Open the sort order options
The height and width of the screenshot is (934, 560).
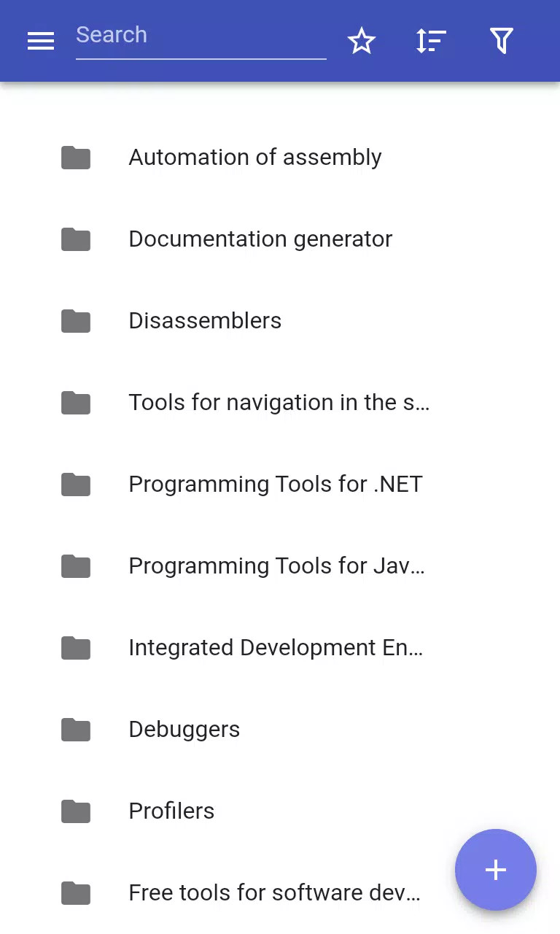pyautogui.click(x=431, y=42)
